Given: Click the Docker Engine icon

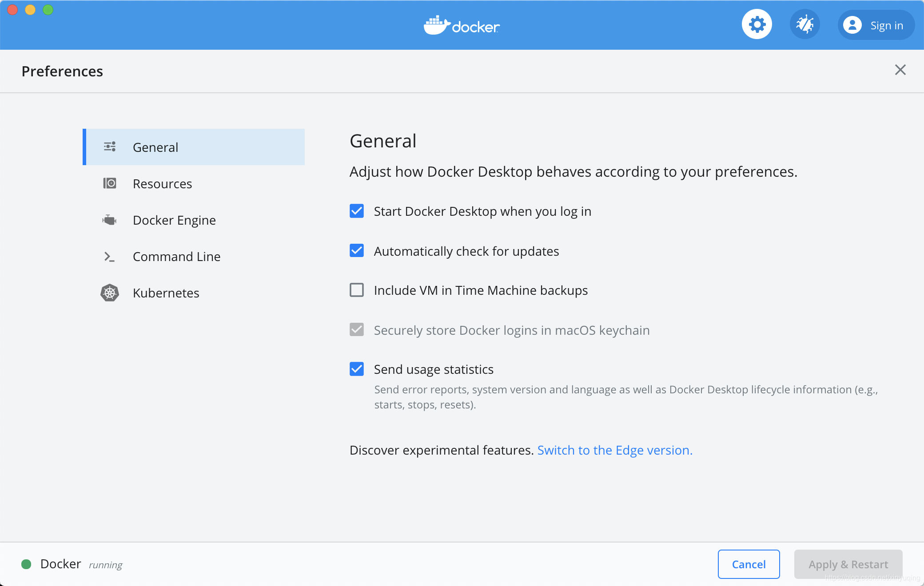Looking at the screenshot, I should 109,220.
